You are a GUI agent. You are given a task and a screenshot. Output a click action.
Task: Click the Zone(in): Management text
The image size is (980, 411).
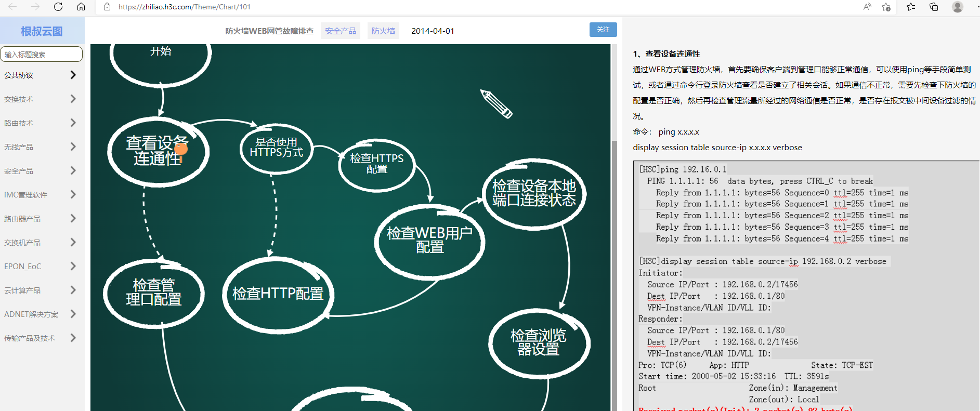tap(793, 388)
